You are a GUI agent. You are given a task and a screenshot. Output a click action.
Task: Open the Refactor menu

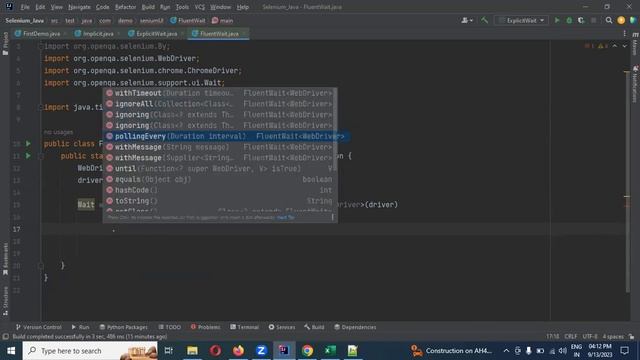125,7
